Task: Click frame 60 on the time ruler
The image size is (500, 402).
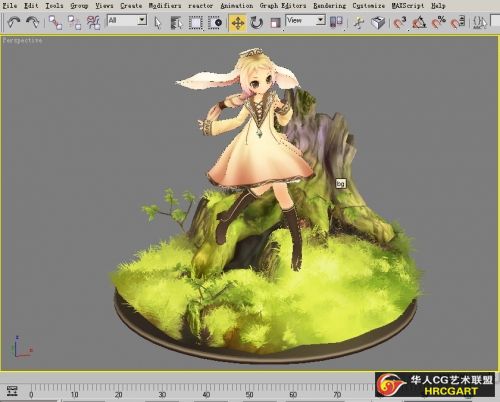Action: 293,395
